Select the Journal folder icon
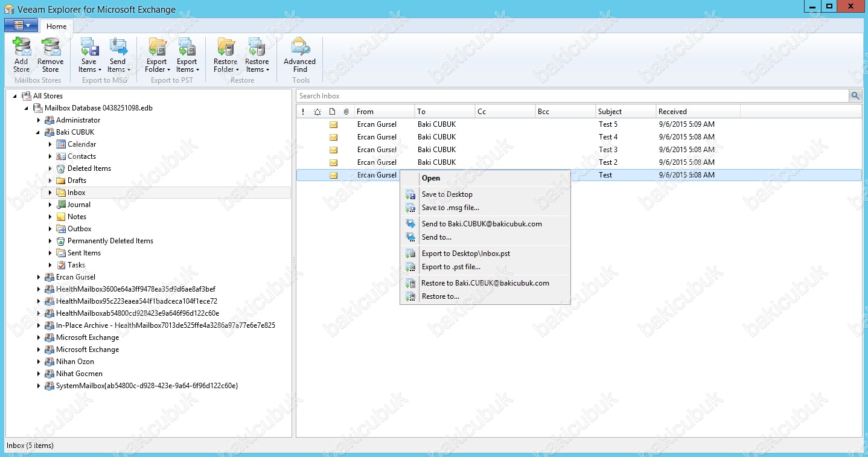Screen dimensions: 868x457 coord(61,205)
